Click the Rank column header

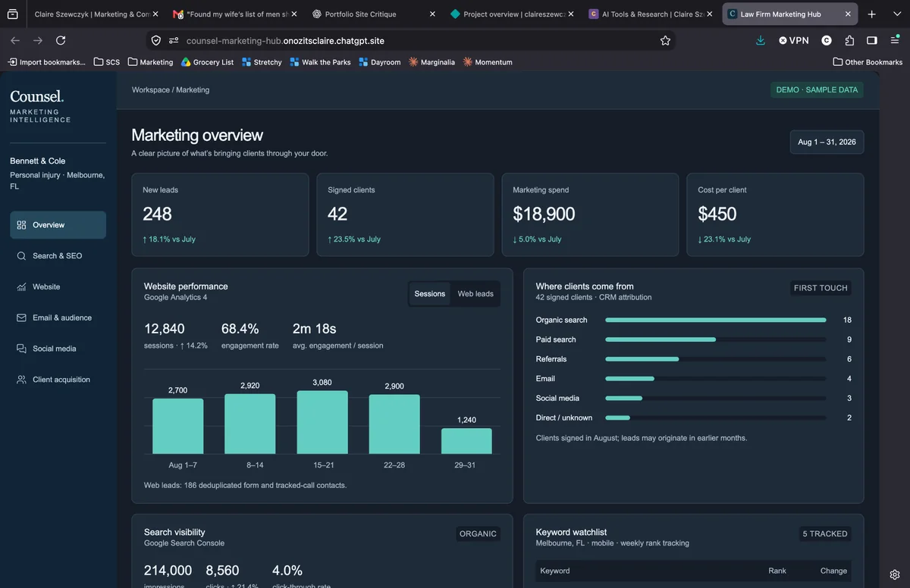click(x=777, y=571)
